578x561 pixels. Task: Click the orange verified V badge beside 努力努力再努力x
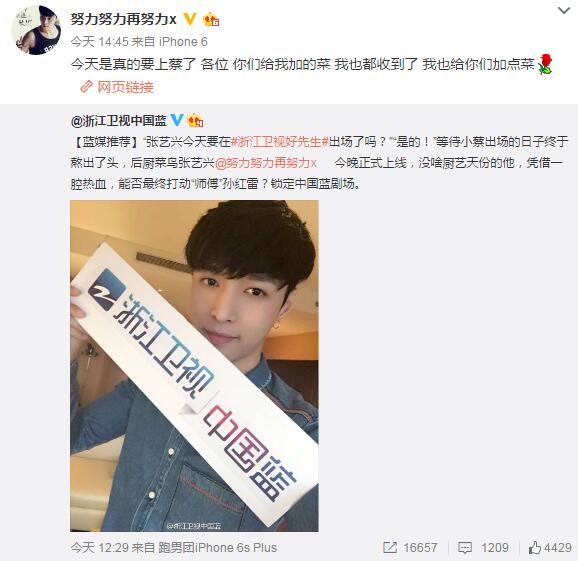(190, 18)
